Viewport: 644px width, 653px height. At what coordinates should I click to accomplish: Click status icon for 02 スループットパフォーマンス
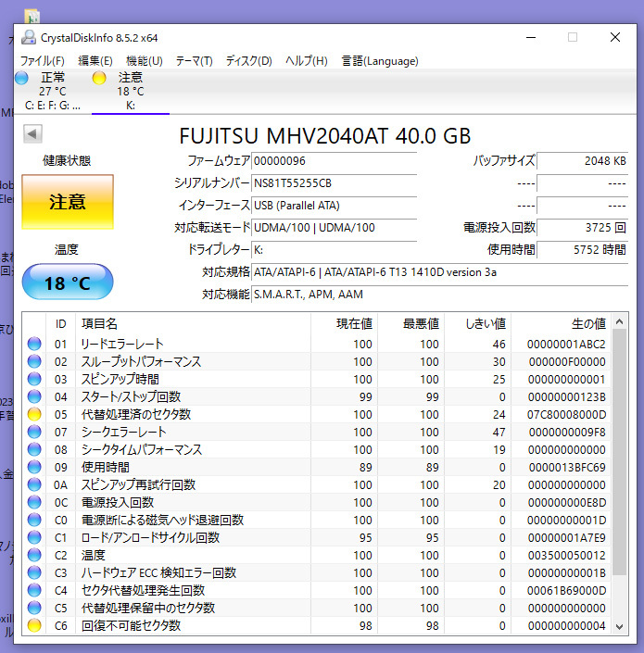tap(34, 361)
